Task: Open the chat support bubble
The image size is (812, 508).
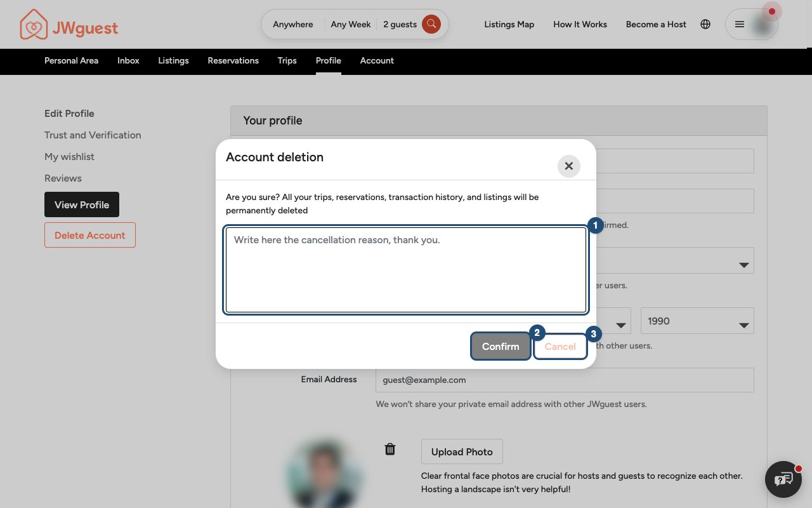Action: coord(783,479)
